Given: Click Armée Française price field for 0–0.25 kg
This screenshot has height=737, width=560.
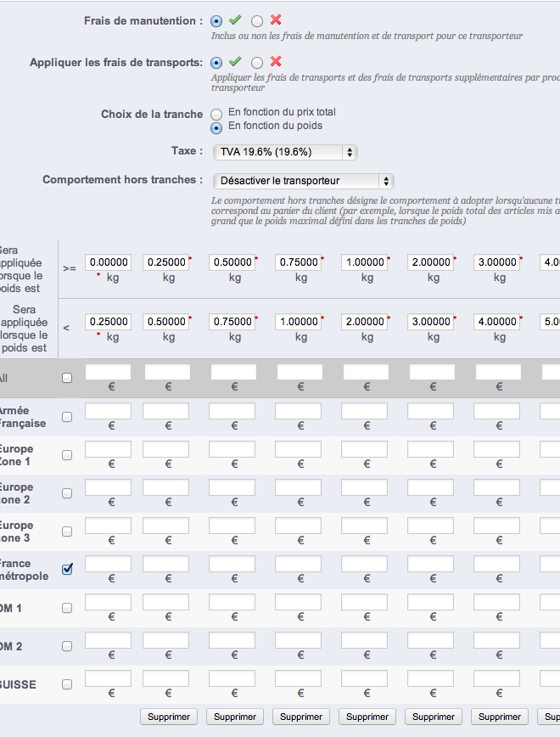Looking at the screenshot, I should point(108,411).
